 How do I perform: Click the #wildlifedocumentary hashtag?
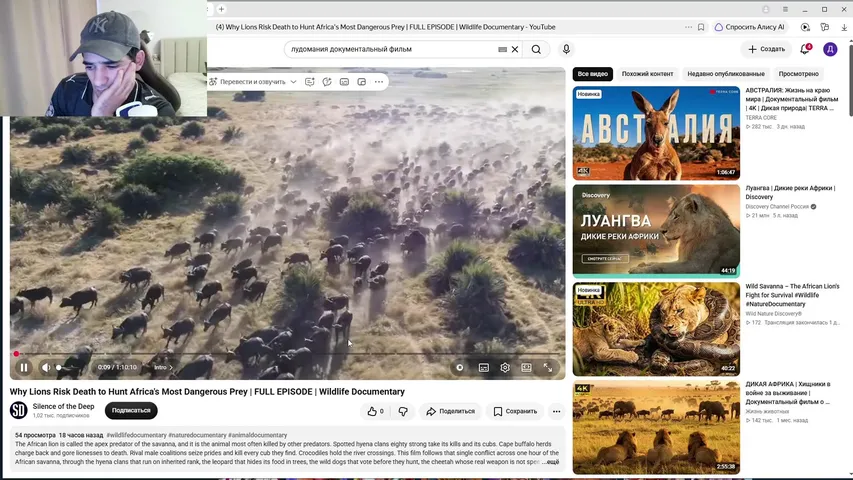point(137,435)
